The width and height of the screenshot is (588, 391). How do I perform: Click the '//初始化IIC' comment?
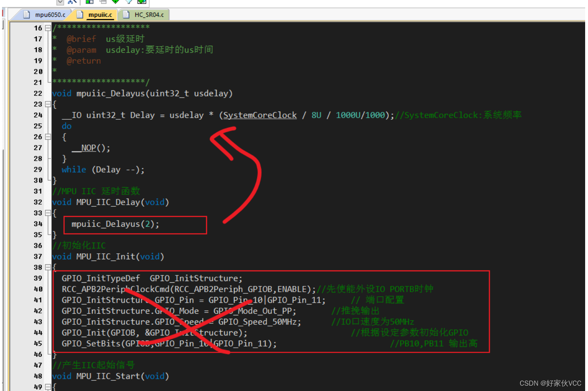[79, 246]
